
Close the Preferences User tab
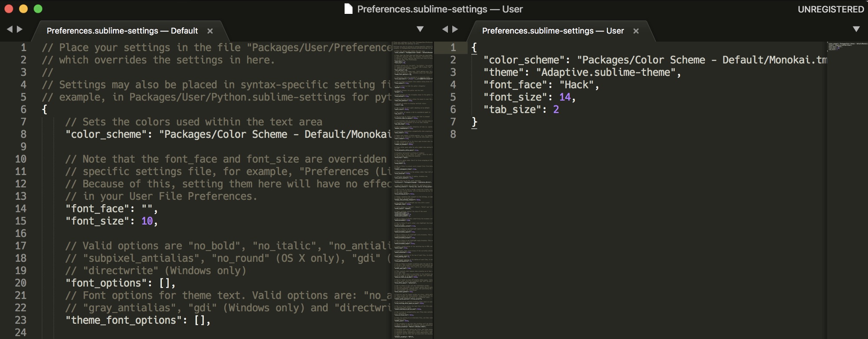[x=636, y=31]
